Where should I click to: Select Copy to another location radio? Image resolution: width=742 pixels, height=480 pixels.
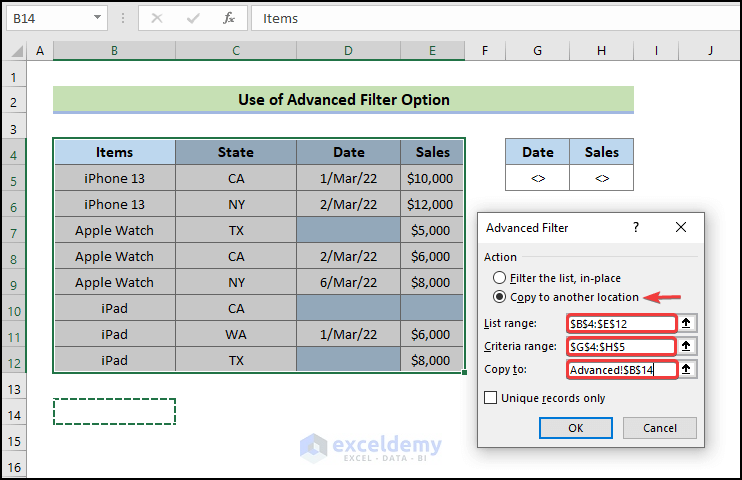(500, 297)
